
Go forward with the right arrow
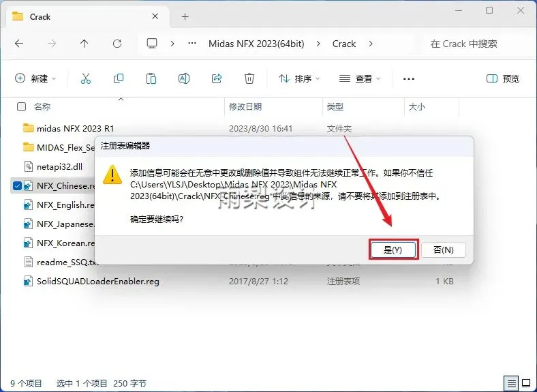[52, 44]
